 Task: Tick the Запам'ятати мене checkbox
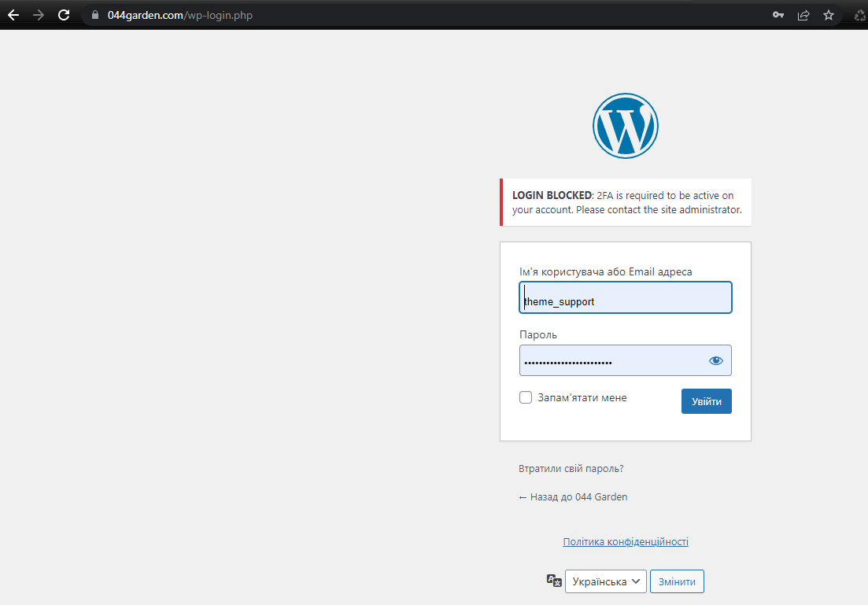[526, 397]
